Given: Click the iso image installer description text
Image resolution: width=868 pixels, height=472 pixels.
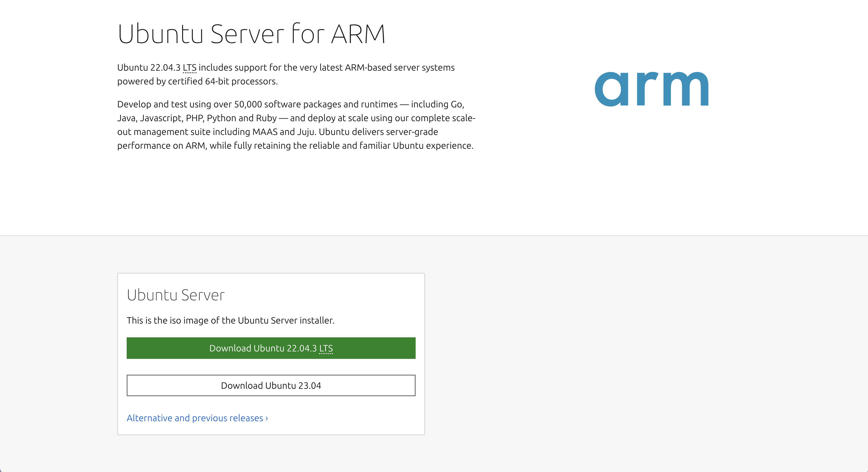Looking at the screenshot, I should tap(230, 320).
